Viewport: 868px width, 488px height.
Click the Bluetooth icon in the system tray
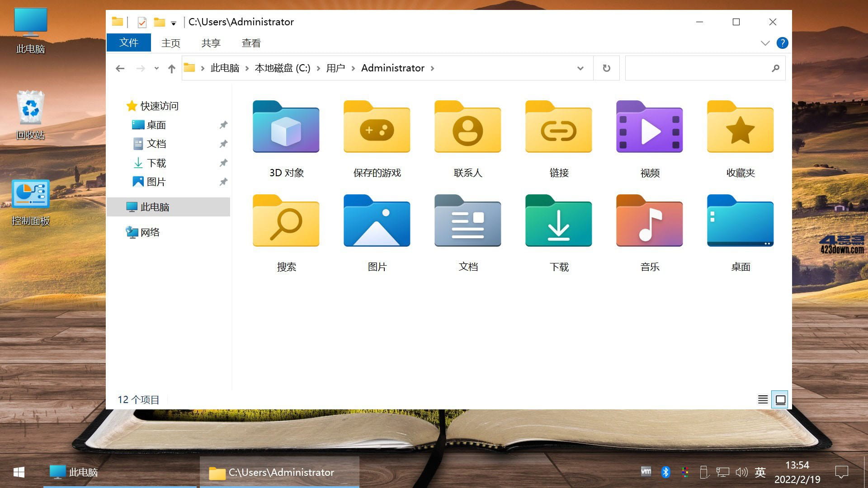[665, 472]
